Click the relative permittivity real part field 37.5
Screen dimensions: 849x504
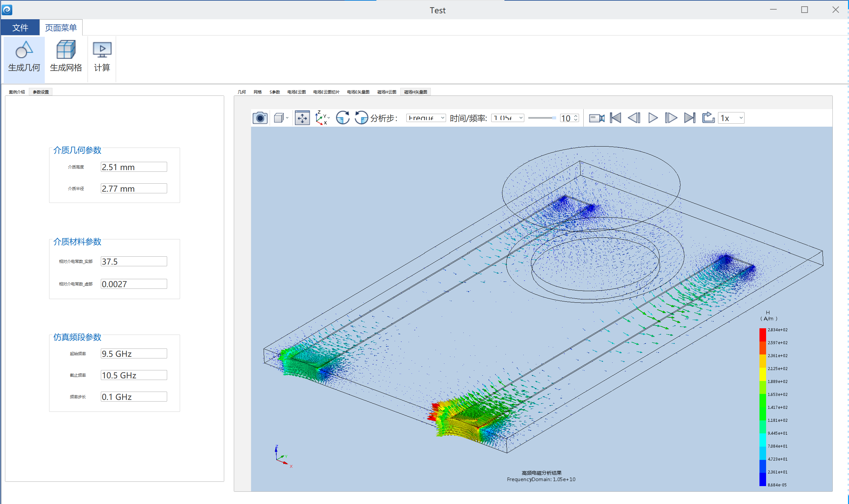(134, 262)
